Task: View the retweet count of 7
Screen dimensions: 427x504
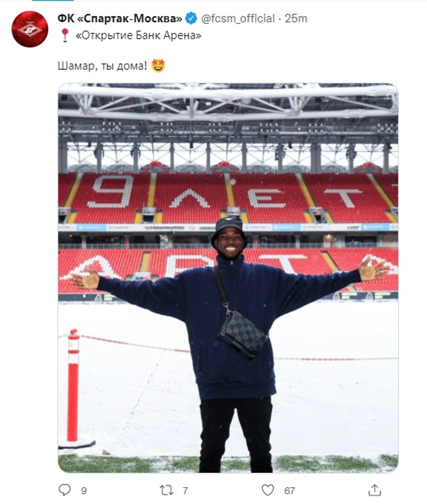Action: pyautogui.click(x=185, y=491)
